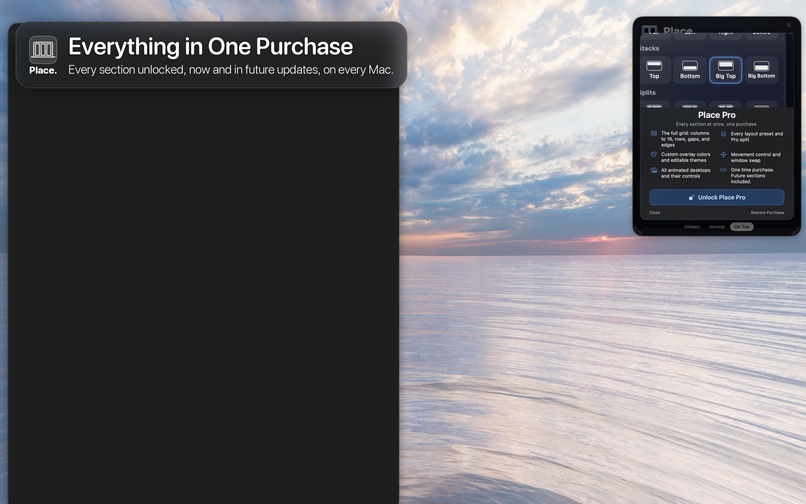Viewport: 806px width, 504px height.
Task: Click the layout preset cube icon
Action: click(723, 134)
